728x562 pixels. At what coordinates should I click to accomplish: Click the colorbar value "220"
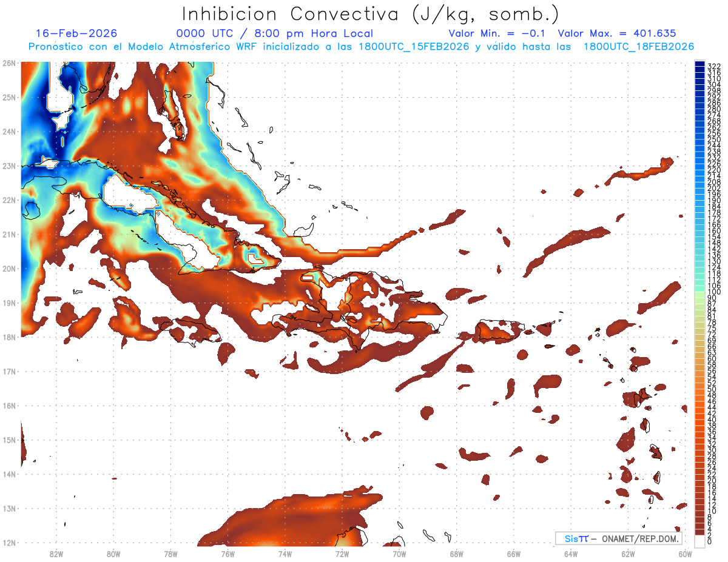point(714,170)
